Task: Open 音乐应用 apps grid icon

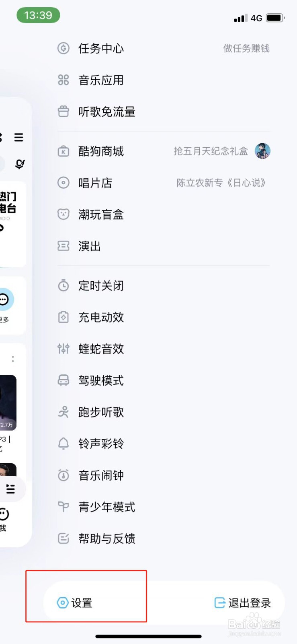Action: (x=63, y=80)
